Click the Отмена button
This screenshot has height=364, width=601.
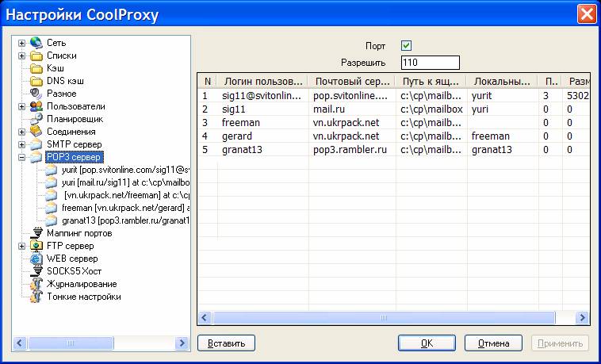493,343
